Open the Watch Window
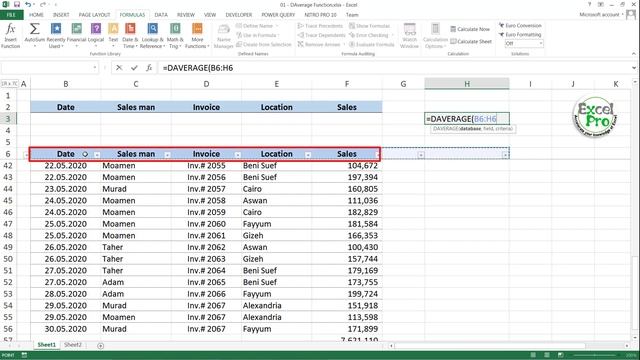This screenshot has height=360, width=640. click(x=409, y=36)
